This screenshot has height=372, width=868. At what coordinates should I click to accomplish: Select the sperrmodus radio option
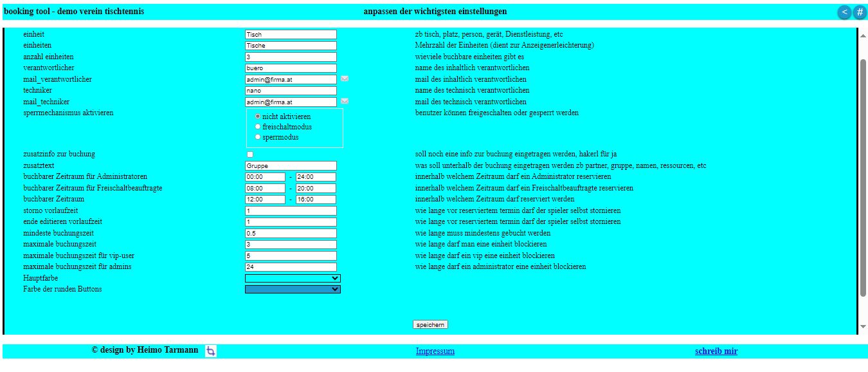258,137
